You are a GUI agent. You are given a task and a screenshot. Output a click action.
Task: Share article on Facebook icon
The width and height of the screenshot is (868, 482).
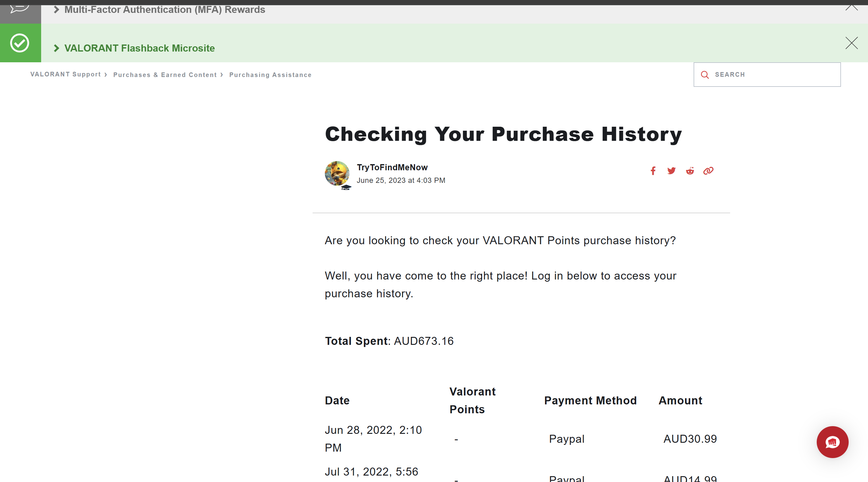pos(653,171)
